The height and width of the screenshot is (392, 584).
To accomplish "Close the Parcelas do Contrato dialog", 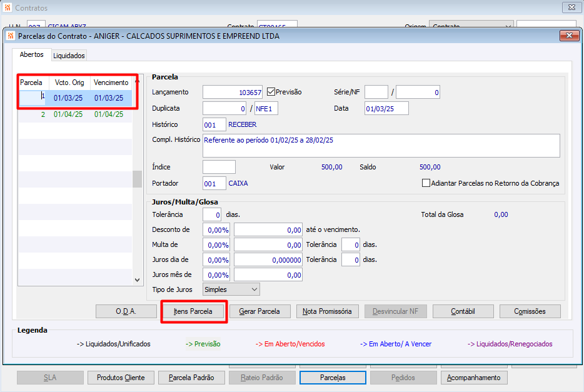I will 569,36.
